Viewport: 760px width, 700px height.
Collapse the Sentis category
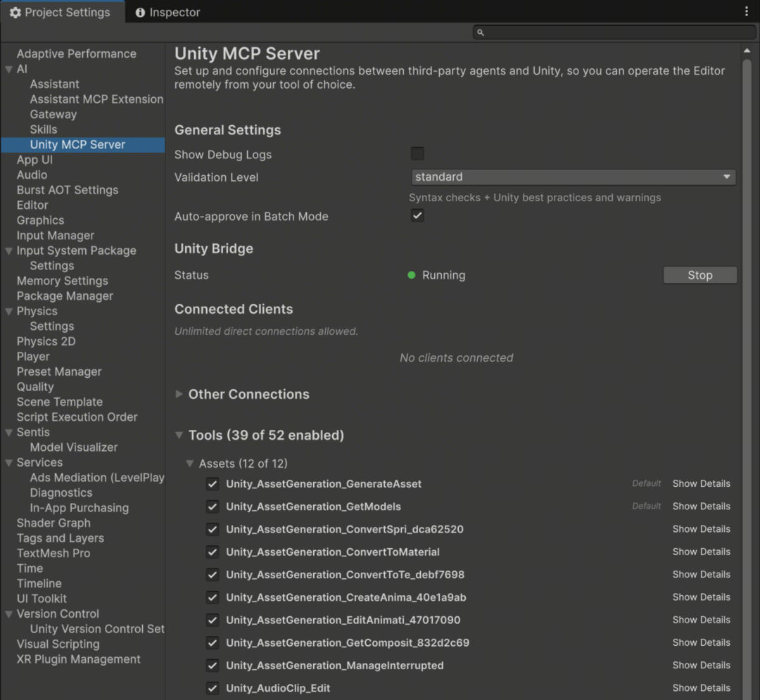(x=8, y=433)
